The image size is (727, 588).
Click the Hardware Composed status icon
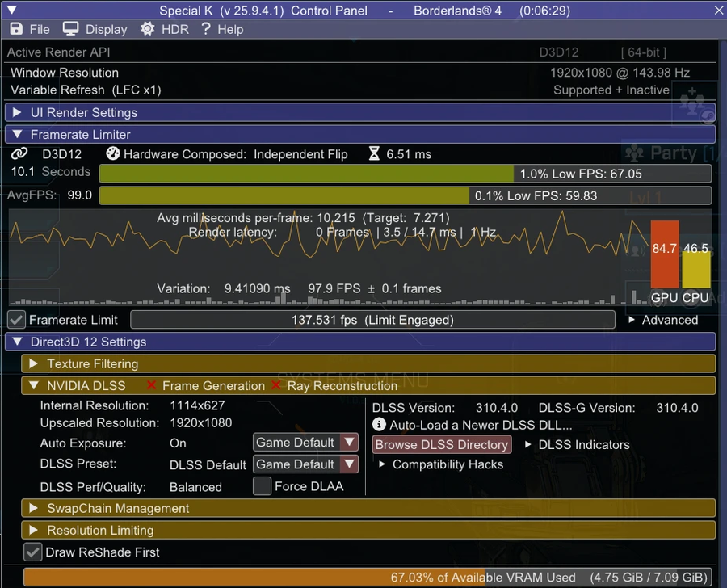click(x=113, y=153)
